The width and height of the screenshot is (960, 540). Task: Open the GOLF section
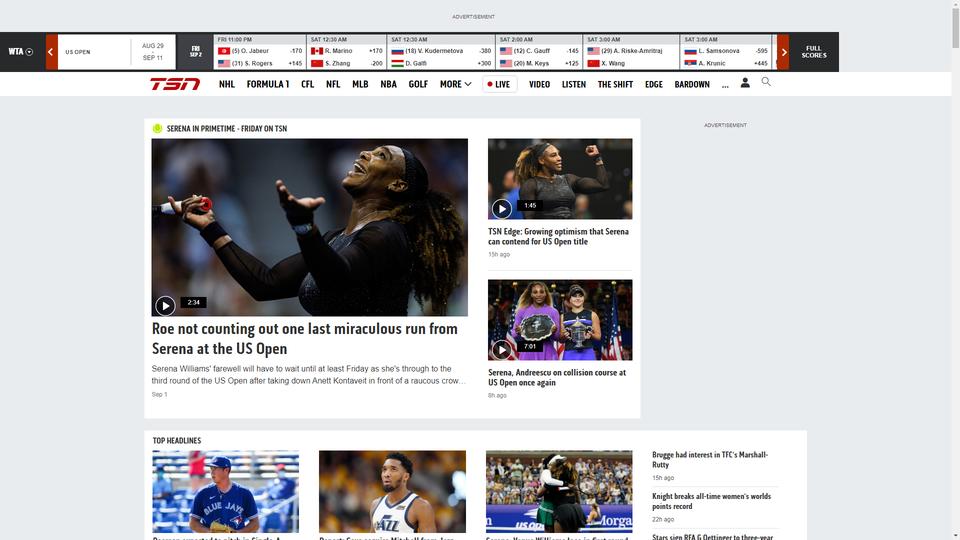pos(418,84)
